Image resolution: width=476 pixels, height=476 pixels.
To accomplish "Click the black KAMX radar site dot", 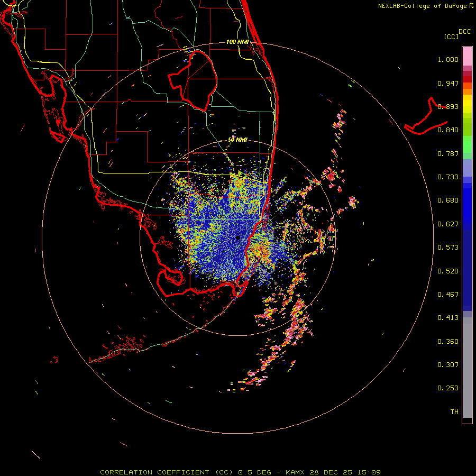I will coord(238,238).
